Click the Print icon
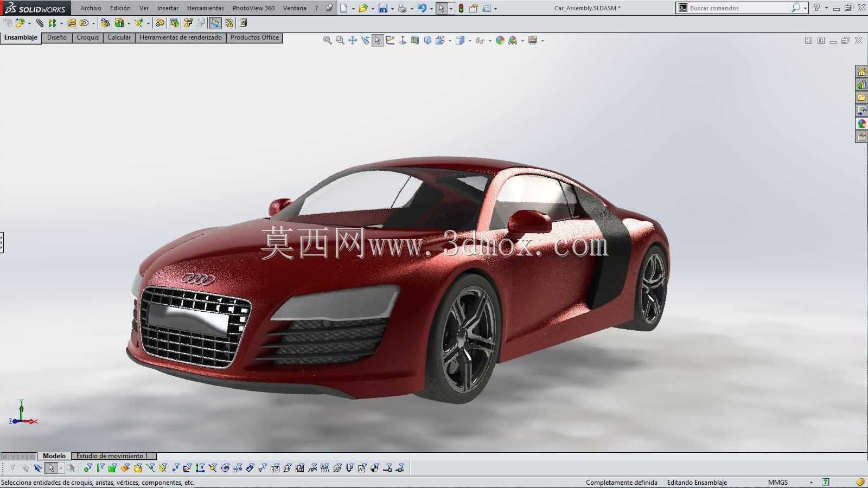Screen dimensions: 868x488 402,8
